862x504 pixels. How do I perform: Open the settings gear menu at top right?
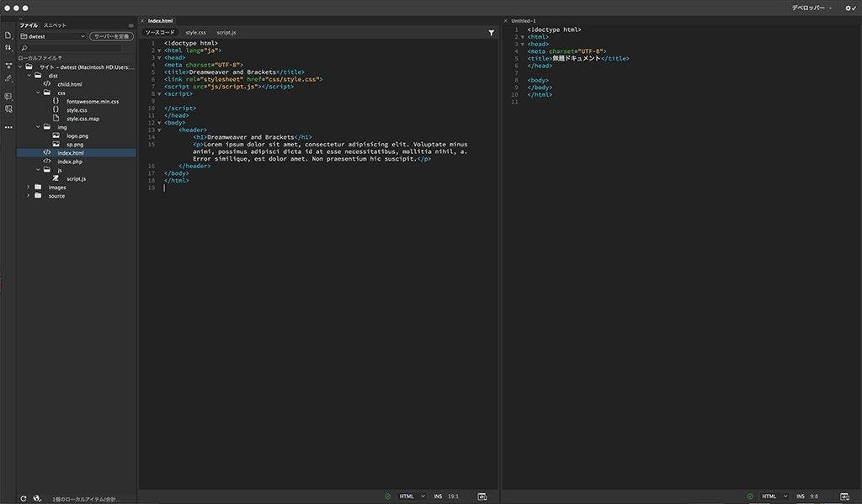point(848,8)
